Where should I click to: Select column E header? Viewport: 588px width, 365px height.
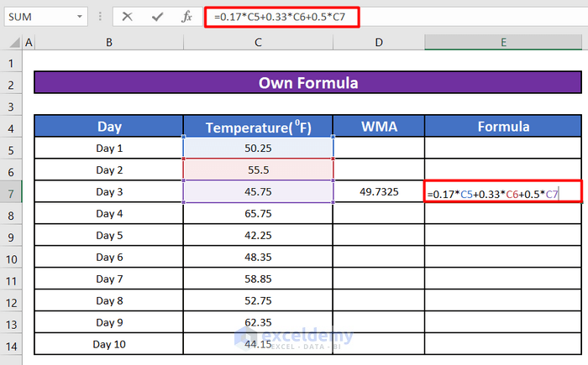[503, 42]
